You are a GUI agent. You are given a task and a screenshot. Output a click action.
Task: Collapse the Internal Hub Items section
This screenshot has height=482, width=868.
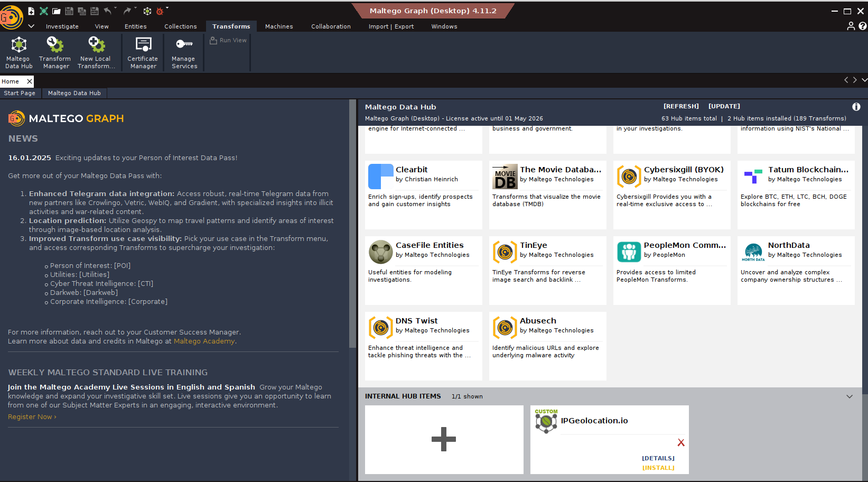(x=849, y=396)
